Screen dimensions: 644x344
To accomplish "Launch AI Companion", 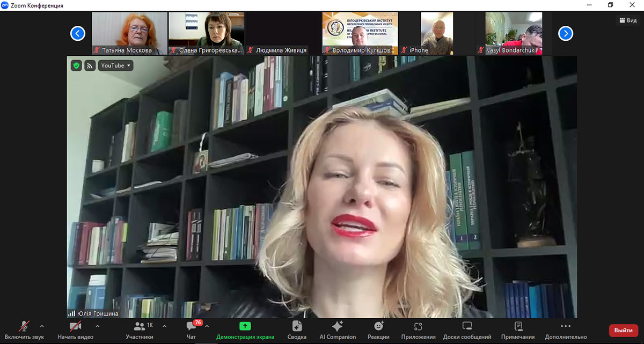I will point(338,330).
